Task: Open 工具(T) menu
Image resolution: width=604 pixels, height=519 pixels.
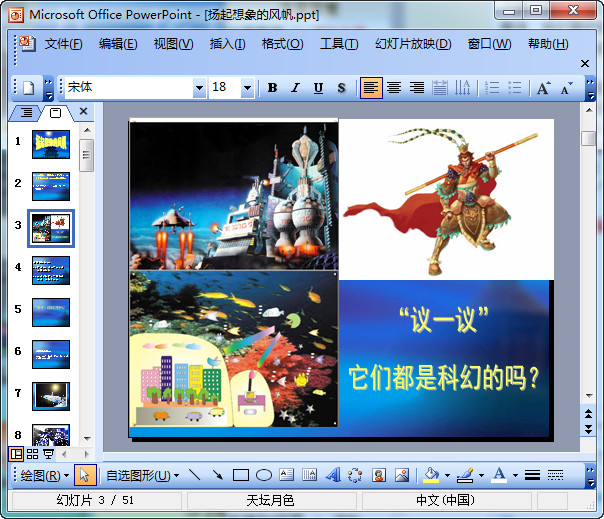Action: 339,44
